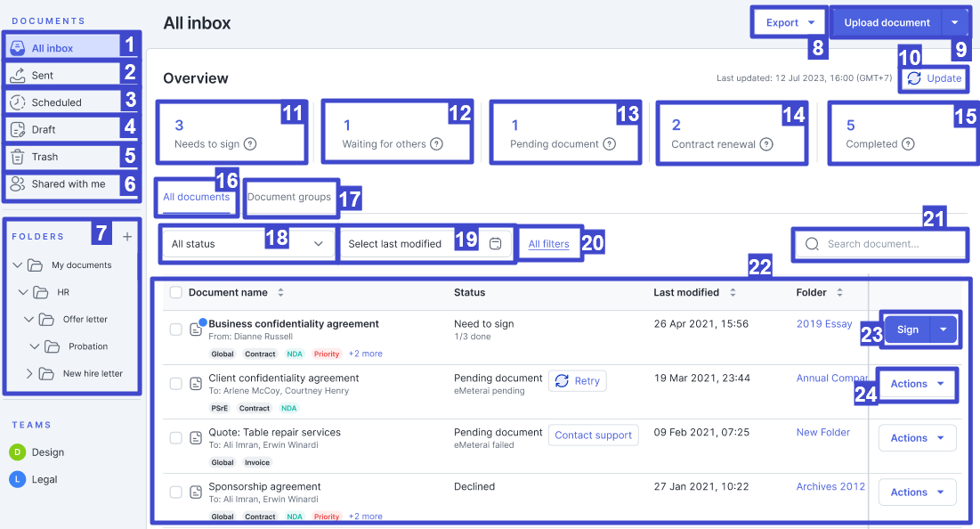Image resolution: width=980 pixels, height=529 pixels.
Task: Open the All filters link
Action: tap(548, 244)
